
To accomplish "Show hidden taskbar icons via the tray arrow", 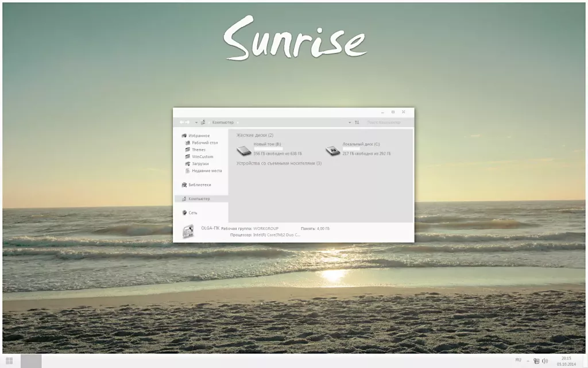I will click(528, 359).
